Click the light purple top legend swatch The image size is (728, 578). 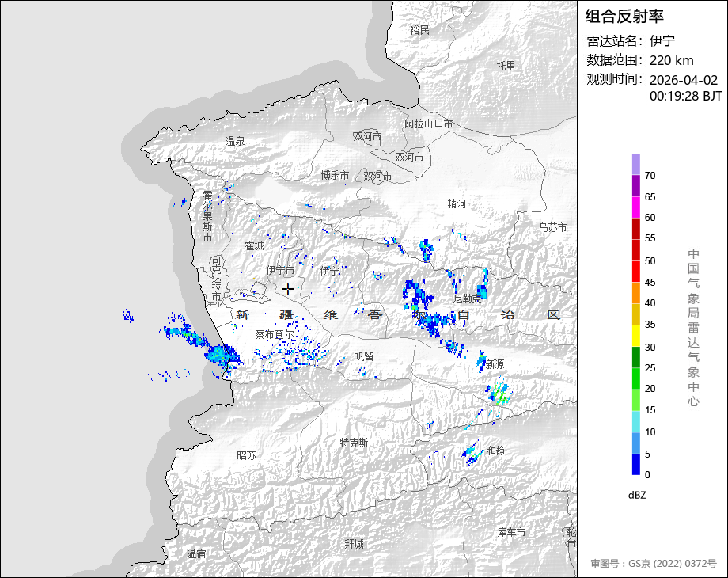[x=635, y=165]
